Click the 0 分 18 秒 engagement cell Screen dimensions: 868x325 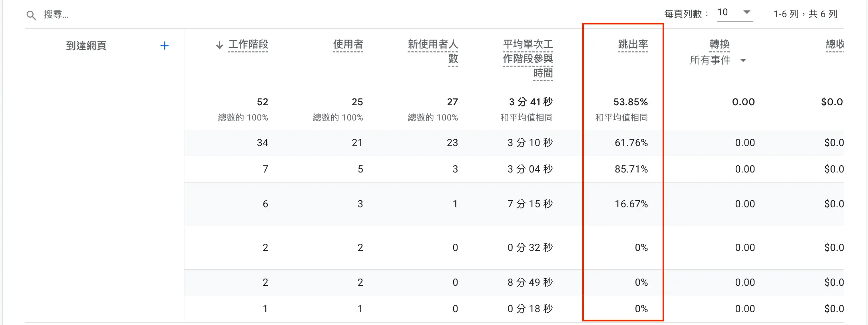pyautogui.click(x=530, y=309)
